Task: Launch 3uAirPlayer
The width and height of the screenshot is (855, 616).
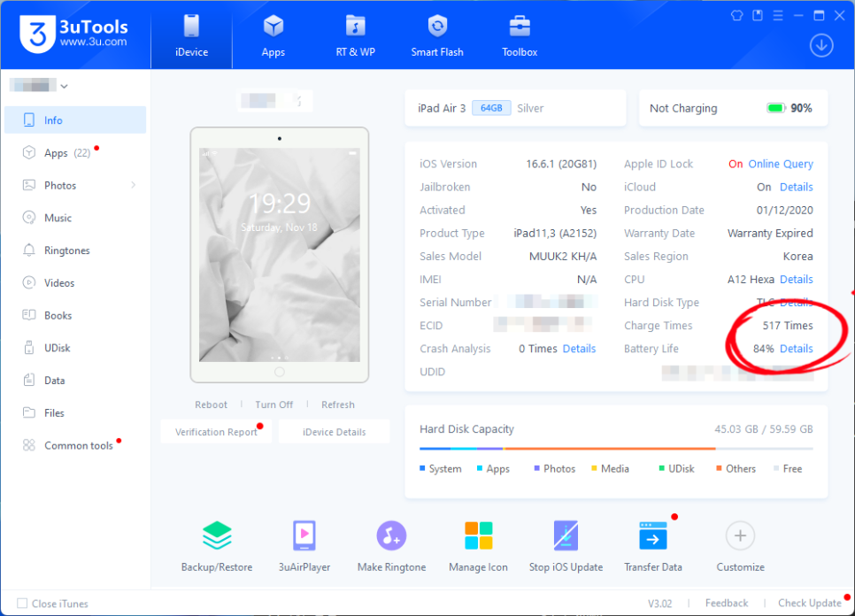Action: (304, 545)
